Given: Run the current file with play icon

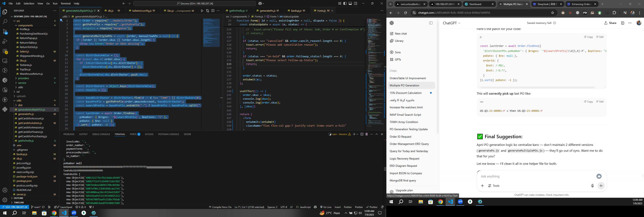Looking at the screenshot, I should point(202,11).
